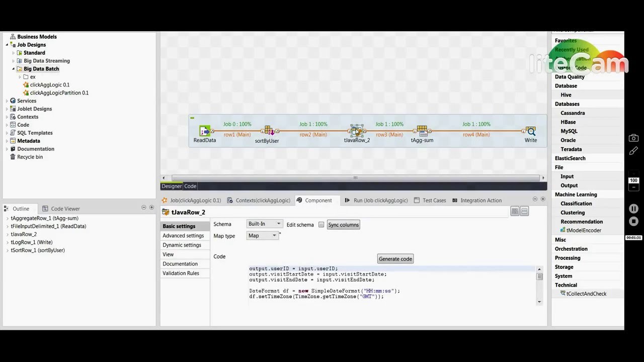Switch to the Designer tab
The height and width of the screenshot is (362, 644).
pyautogui.click(x=172, y=186)
